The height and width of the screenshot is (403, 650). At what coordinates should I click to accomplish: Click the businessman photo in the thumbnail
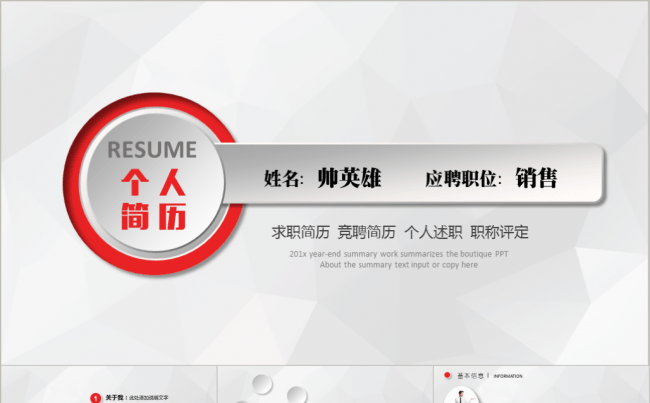point(461,396)
